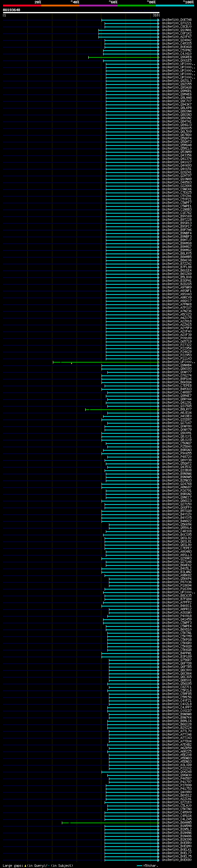Select UniRef100_Q9NHB4 entry
The width and height of the screenshot is (197, 868).
click(x=177, y=365)
